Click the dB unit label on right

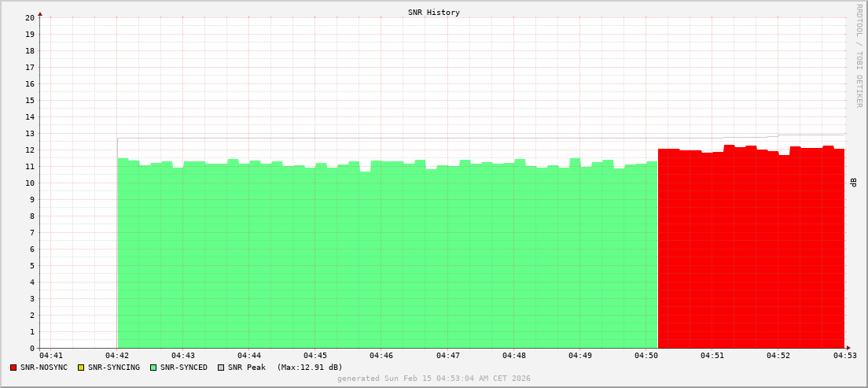[854, 183]
